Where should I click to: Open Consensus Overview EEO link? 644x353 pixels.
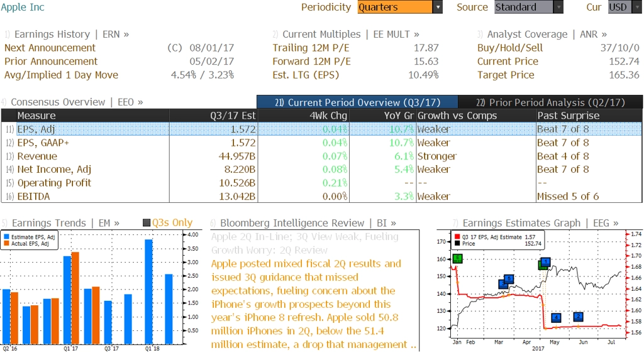(x=77, y=102)
